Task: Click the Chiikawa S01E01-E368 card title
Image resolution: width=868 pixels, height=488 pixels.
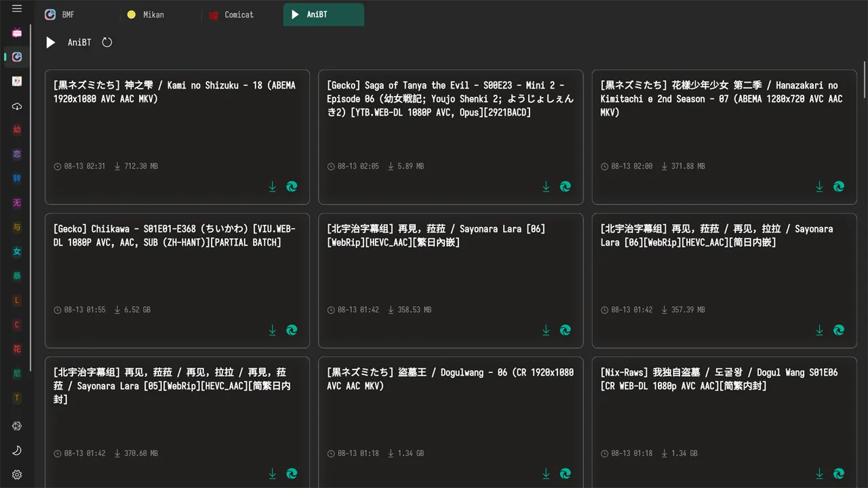Action: (174, 236)
